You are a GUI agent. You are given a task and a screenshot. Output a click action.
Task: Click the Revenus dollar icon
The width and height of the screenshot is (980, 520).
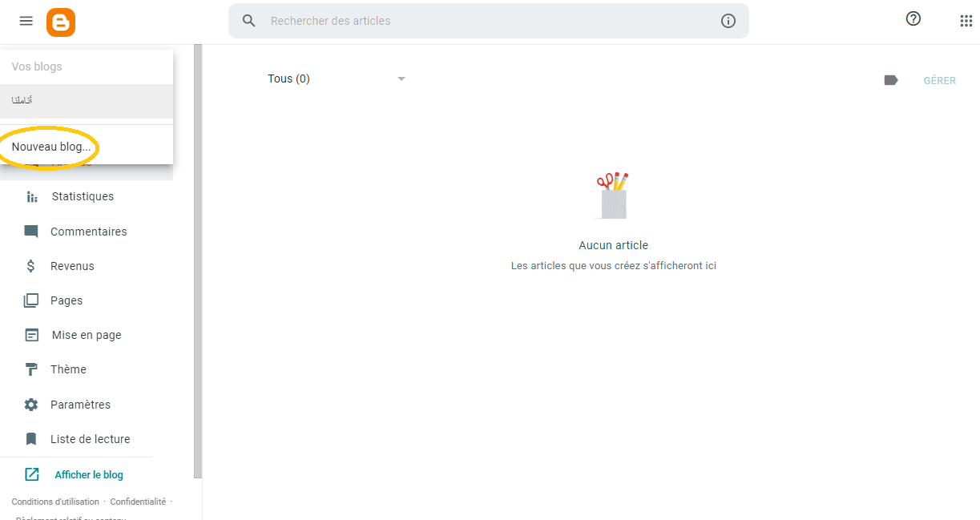tap(31, 266)
